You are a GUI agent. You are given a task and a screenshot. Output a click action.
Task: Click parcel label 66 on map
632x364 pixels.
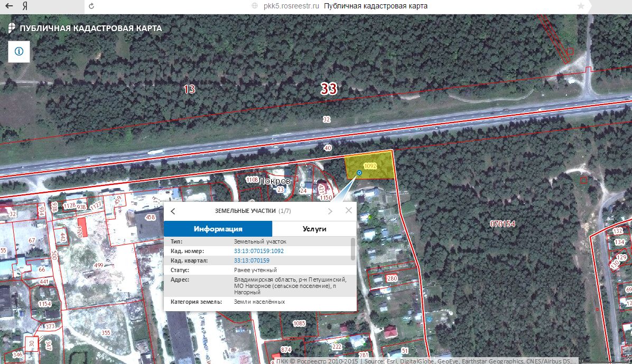pos(42,269)
